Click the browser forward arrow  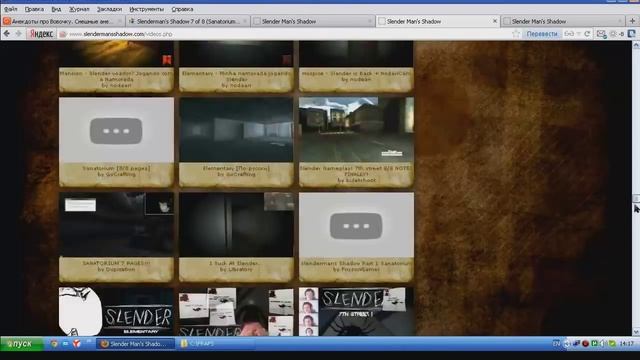click(18, 34)
